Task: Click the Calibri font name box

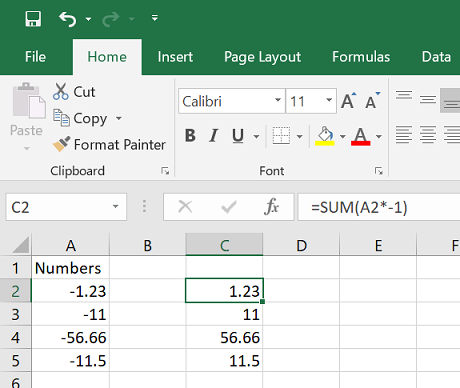Action: (227, 101)
